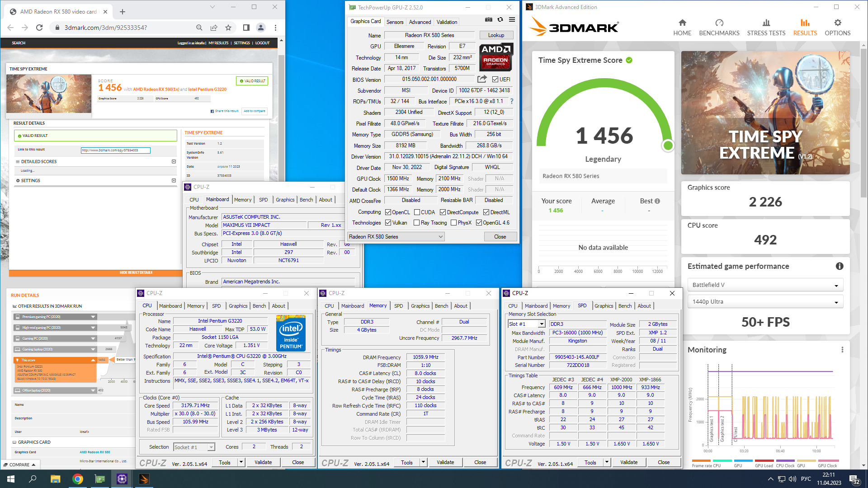
Task: Reload the Chrome page
Action: (39, 28)
